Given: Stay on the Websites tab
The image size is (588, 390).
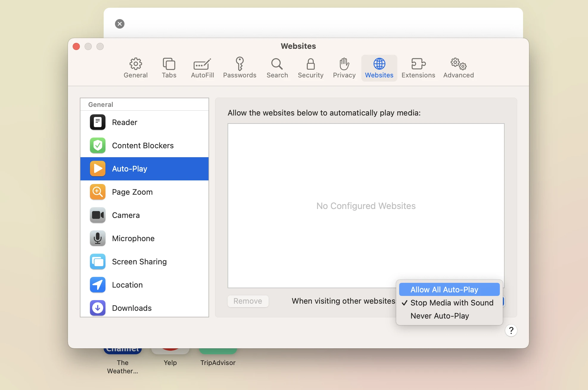Looking at the screenshot, I should [379, 68].
